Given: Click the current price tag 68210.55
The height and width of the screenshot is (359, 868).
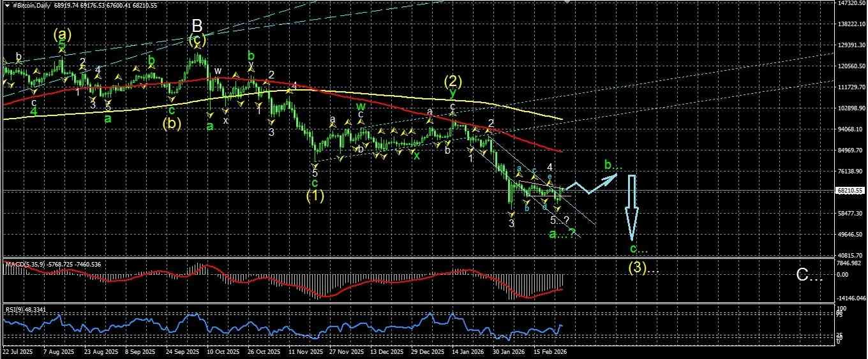Looking at the screenshot, I should point(849,190).
